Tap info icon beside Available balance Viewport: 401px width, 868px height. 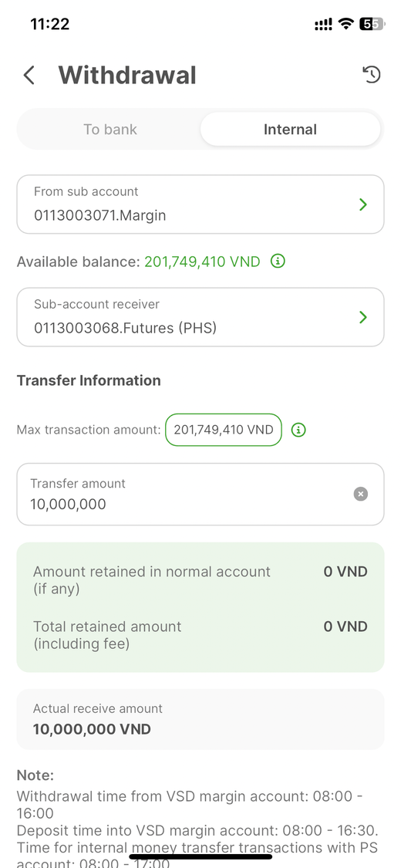278,261
